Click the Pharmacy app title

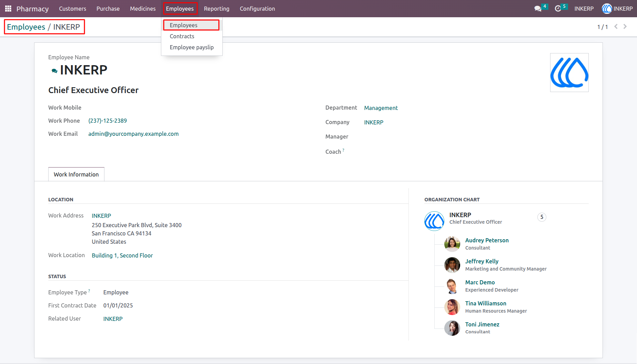32,9
